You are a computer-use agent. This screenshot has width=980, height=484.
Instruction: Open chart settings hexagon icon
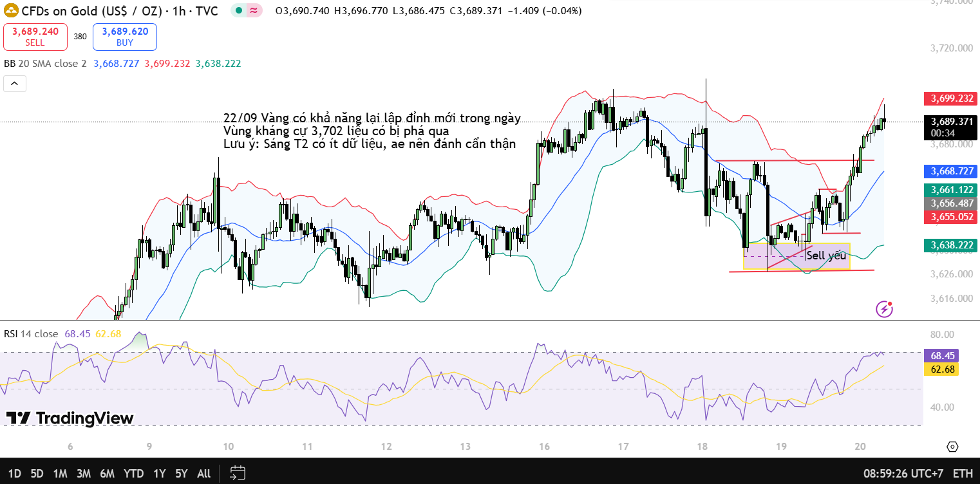953,447
